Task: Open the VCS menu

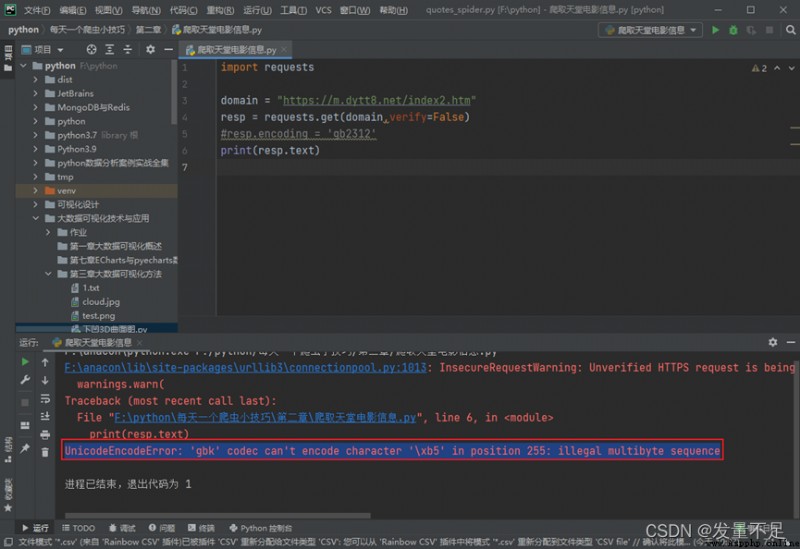Action: tap(323, 10)
